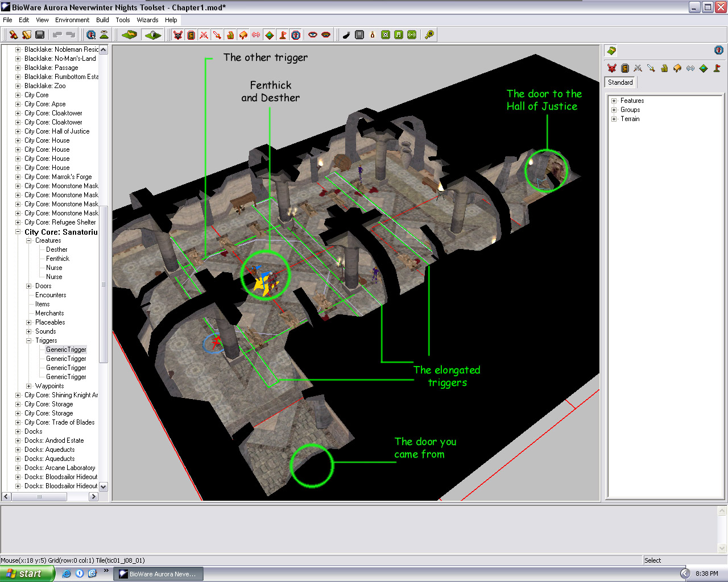Image resolution: width=728 pixels, height=582 pixels.
Task: Click the compass icon in the right panel
Action: pyautogui.click(x=719, y=50)
